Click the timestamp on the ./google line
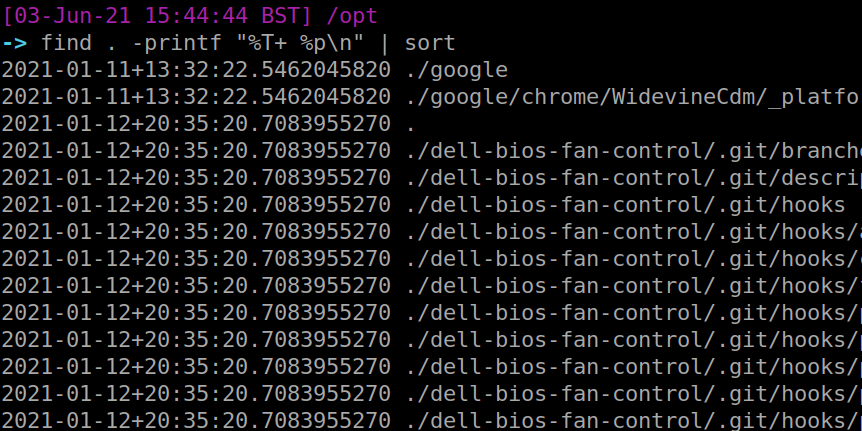 point(196,70)
